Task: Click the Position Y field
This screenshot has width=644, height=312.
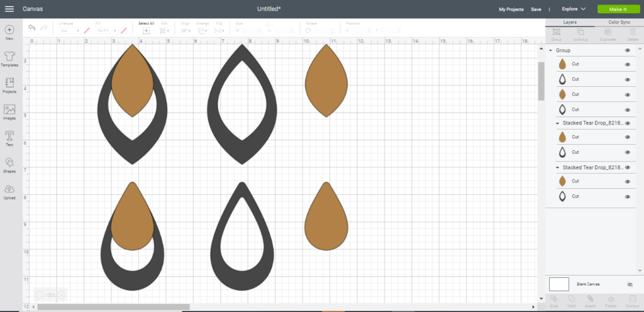Action: tap(391, 31)
